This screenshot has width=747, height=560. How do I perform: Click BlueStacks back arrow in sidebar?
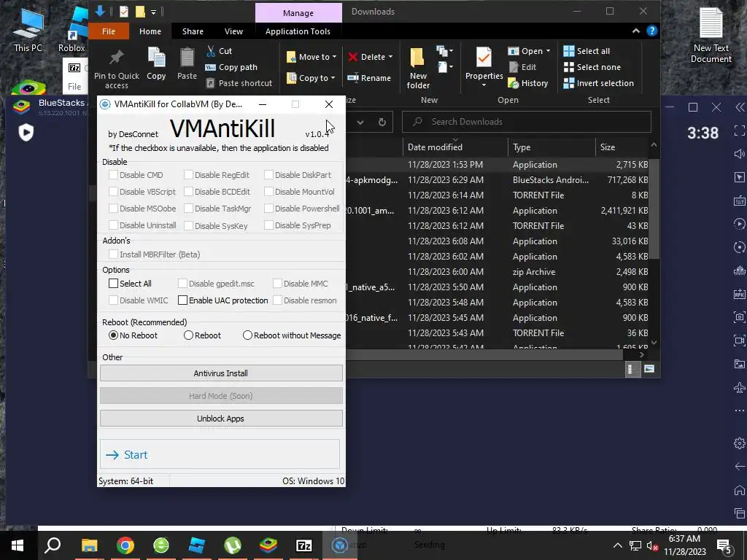tap(739, 466)
